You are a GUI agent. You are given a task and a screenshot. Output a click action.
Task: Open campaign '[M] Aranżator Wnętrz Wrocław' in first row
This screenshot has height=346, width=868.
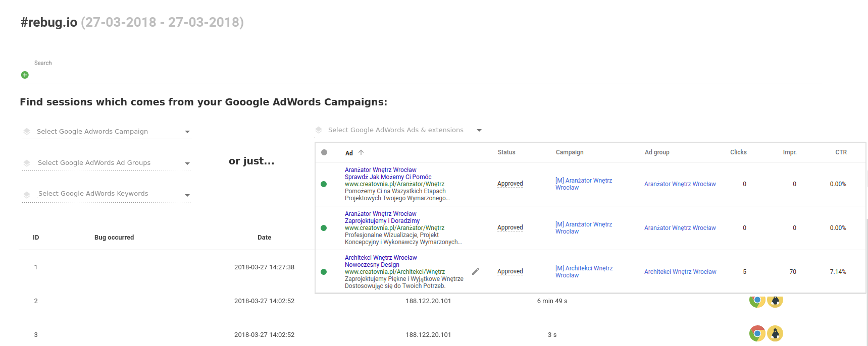[584, 184]
